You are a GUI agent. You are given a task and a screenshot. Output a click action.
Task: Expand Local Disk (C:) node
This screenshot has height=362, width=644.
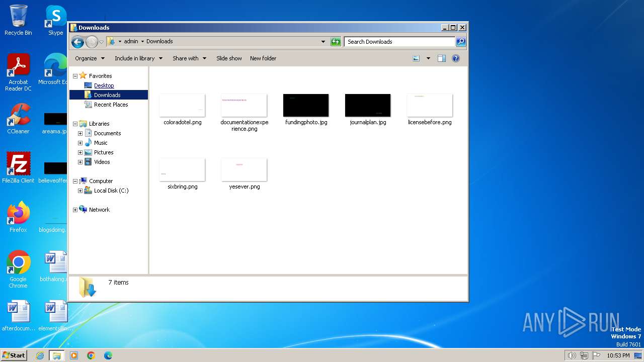coord(80,191)
